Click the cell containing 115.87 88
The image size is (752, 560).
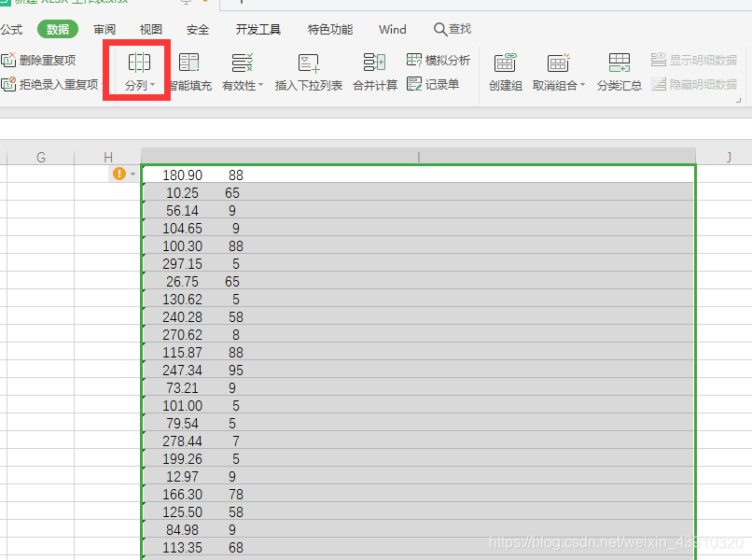tap(419, 352)
